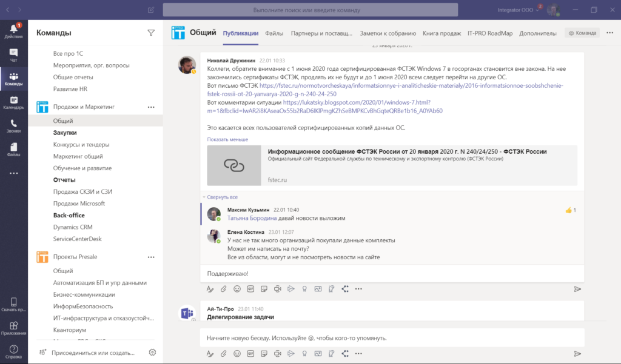Image resolution: width=621 pixels, height=364 pixels.
Task: Open the Дополнительно tab
Action: point(537,33)
